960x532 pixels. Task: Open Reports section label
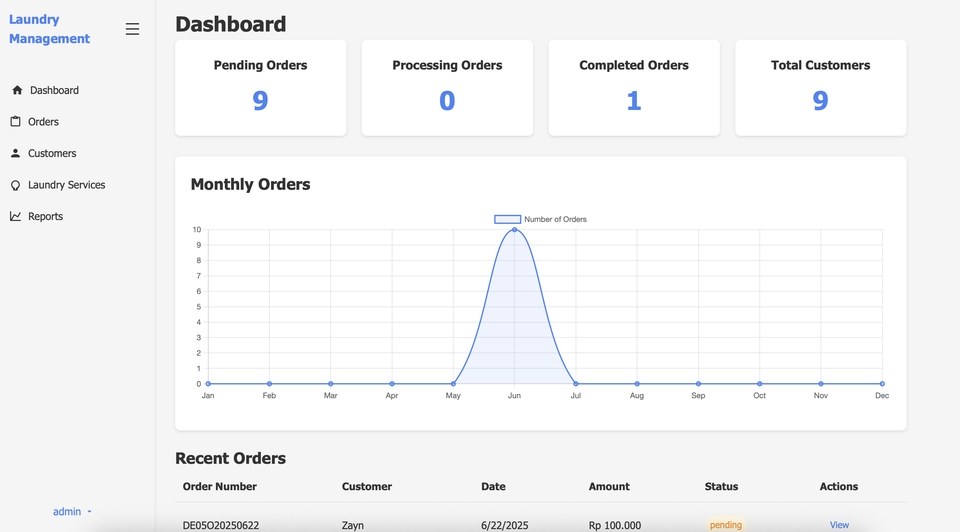[x=45, y=216]
